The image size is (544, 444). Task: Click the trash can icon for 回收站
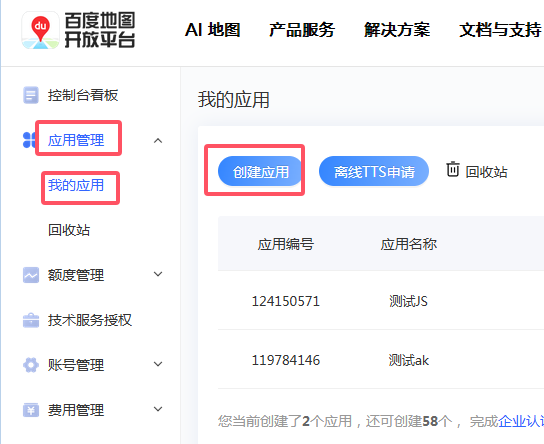pyautogui.click(x=453, y=169)
